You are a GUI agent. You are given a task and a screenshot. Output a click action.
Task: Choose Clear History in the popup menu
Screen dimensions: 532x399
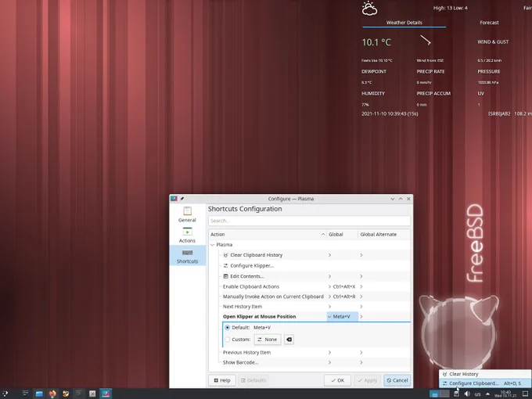[485, 374]
